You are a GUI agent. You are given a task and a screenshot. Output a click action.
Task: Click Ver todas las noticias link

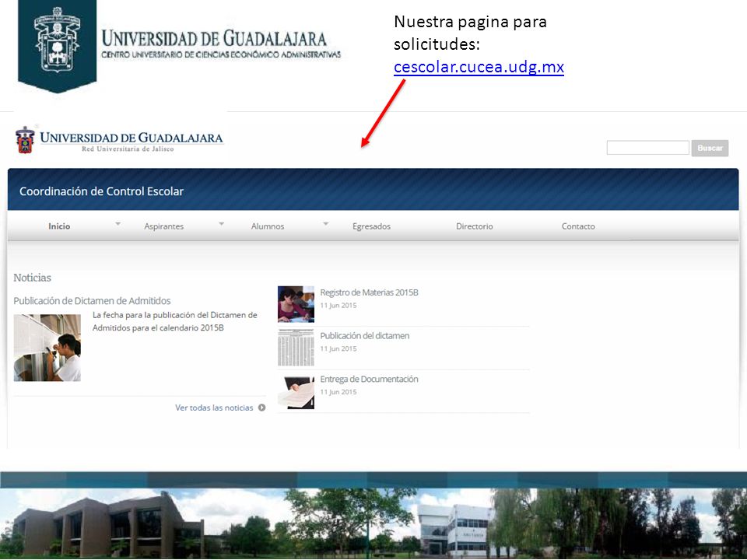(x=214, y=408)
